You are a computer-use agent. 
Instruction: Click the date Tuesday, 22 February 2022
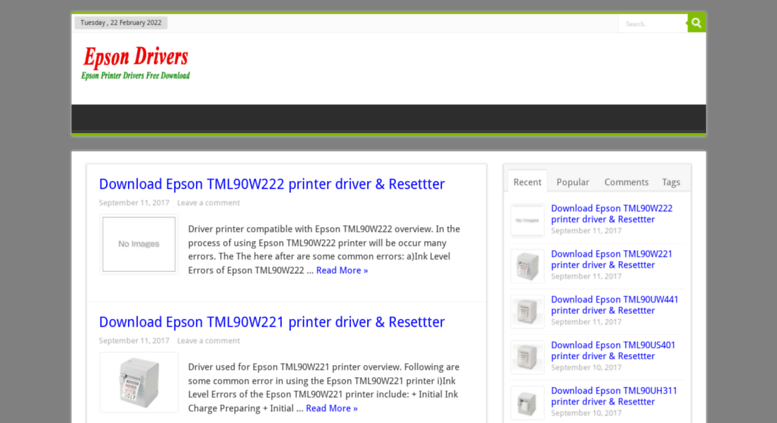tap(121, 23)
